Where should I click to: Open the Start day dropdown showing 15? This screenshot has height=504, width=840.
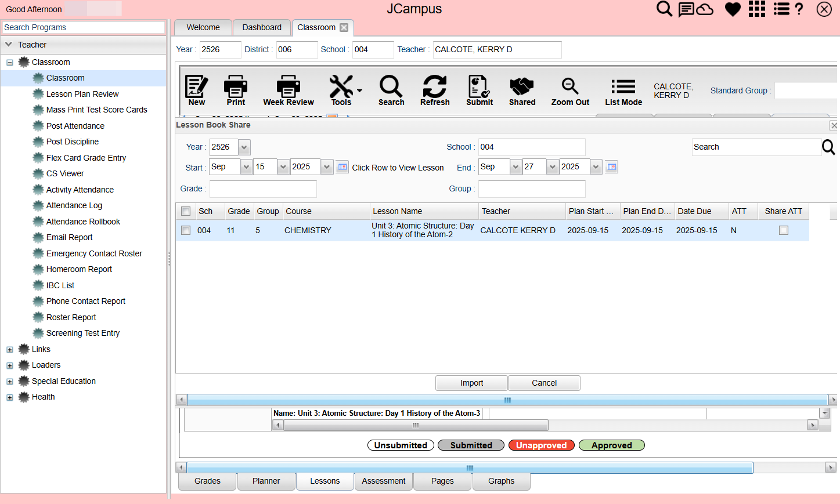(283, 167)
